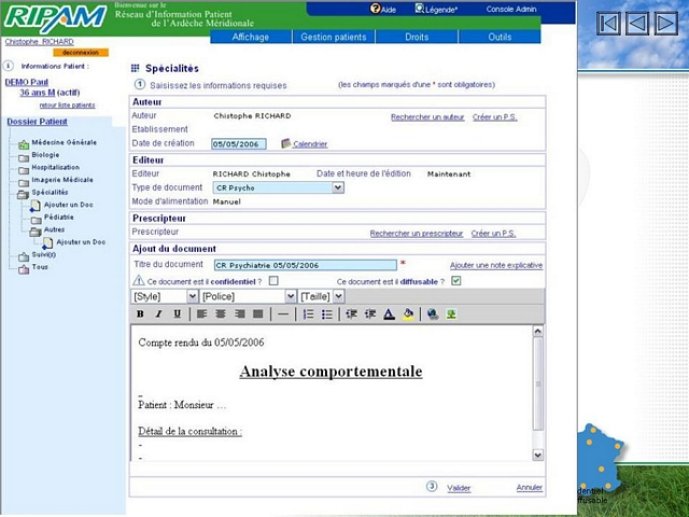Click the Médecine Générale folder icon

[x=23, y=144]
